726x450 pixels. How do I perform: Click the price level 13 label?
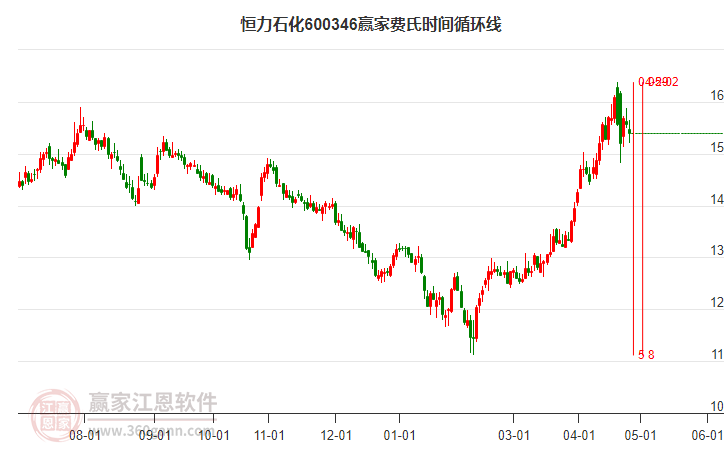716,251
